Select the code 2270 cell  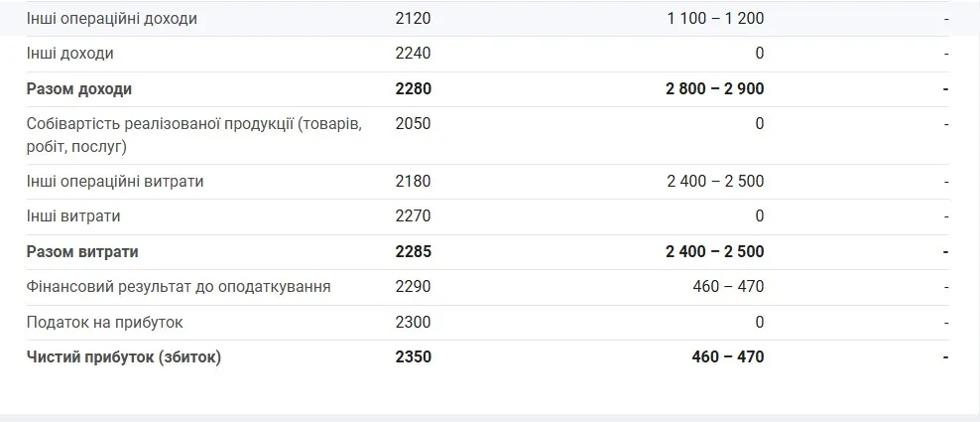(413, 216)
